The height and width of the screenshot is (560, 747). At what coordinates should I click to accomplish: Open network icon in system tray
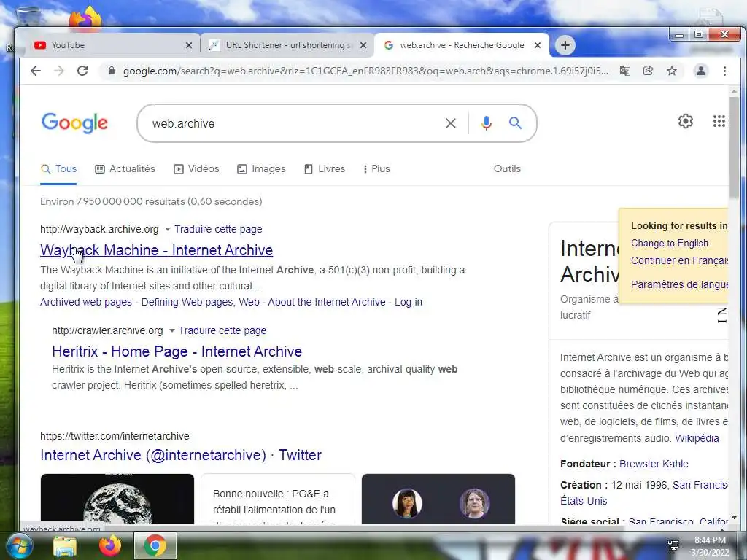(673, 545)
